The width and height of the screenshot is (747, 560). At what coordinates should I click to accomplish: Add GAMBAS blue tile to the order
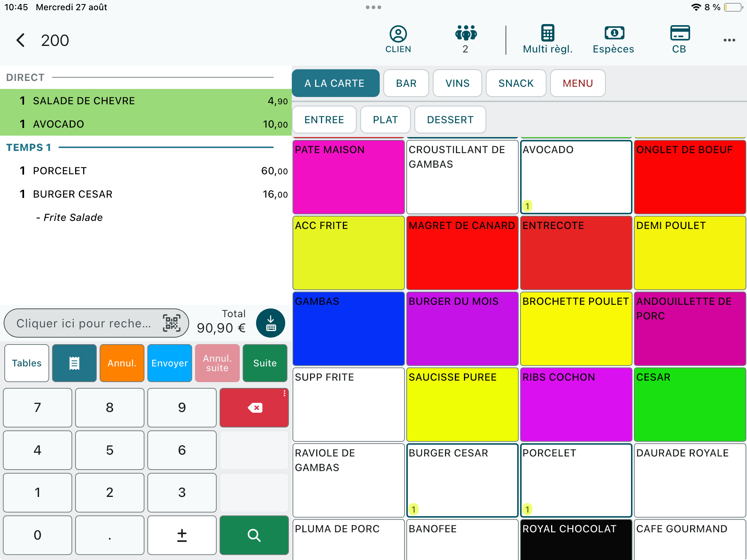click(349, 329)
